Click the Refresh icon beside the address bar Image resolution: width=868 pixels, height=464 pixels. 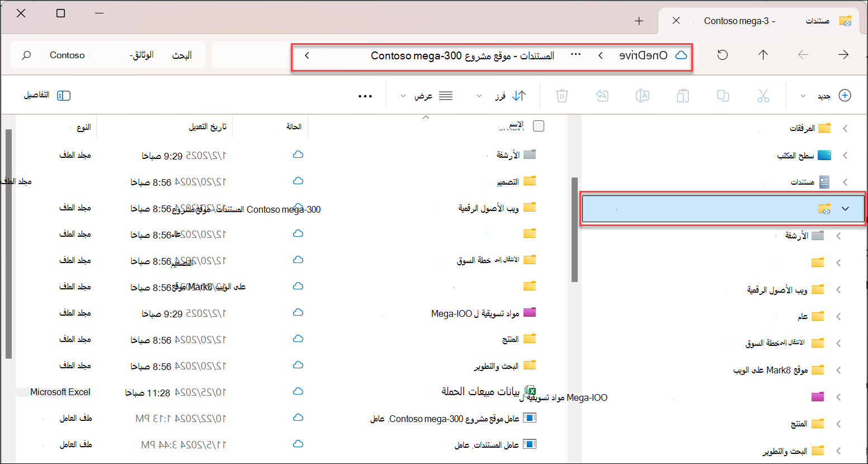(x=723, y=55)
